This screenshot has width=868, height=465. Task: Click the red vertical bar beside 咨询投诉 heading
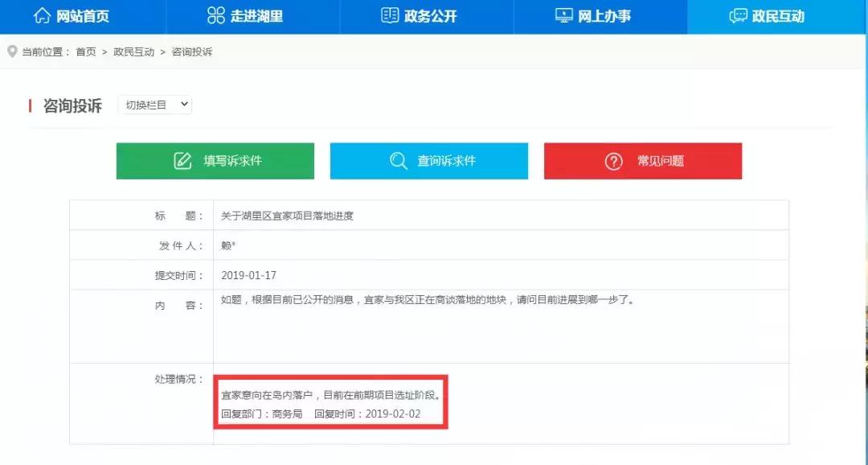pyautogui.click(x=30, y=104)
